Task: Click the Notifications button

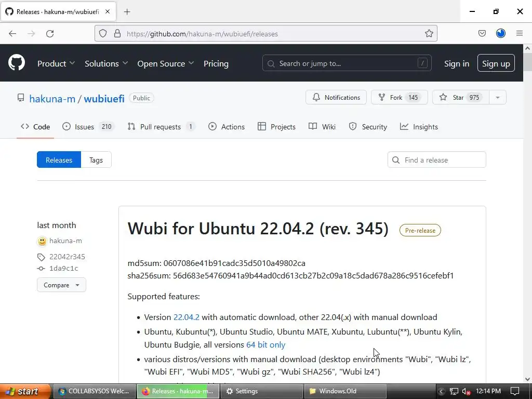Action: pos(336,97)
